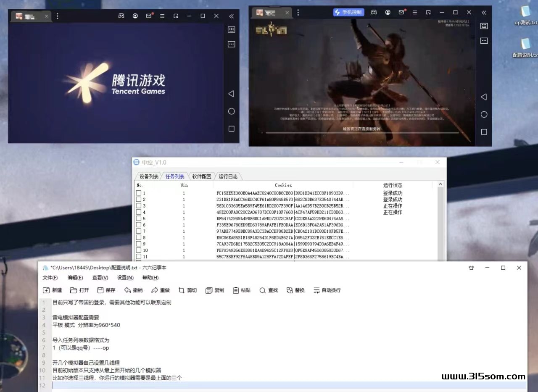
Task: Open account icon in game-loading emulator
Action: pos(388,13)
